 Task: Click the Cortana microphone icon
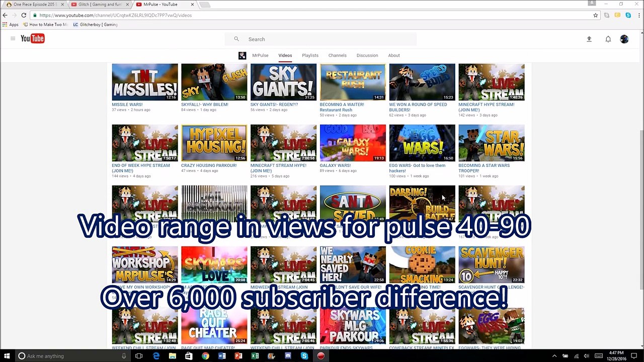click(124, 356)
